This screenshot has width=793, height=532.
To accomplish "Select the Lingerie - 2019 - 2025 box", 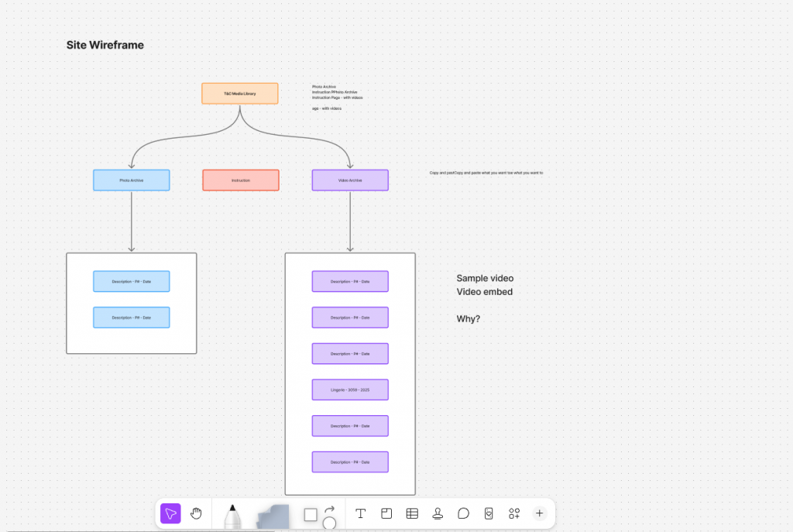I will 350,390.
